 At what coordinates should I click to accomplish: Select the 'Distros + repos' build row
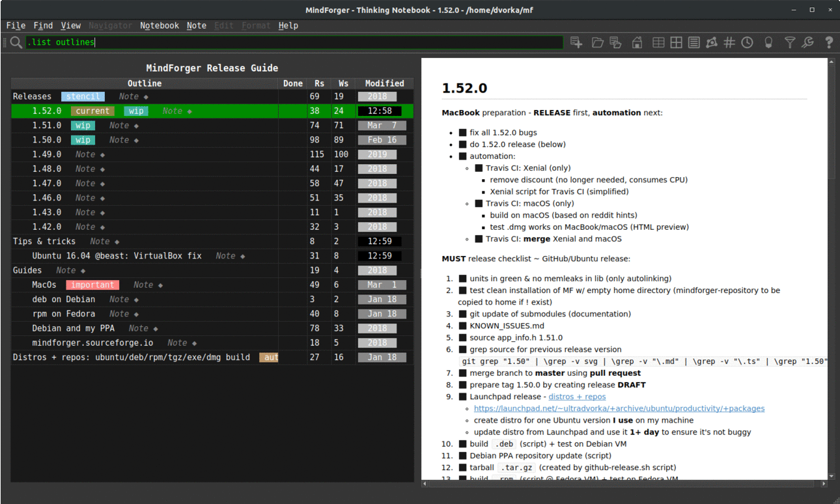pyautogui.click(x=212, y=357)
